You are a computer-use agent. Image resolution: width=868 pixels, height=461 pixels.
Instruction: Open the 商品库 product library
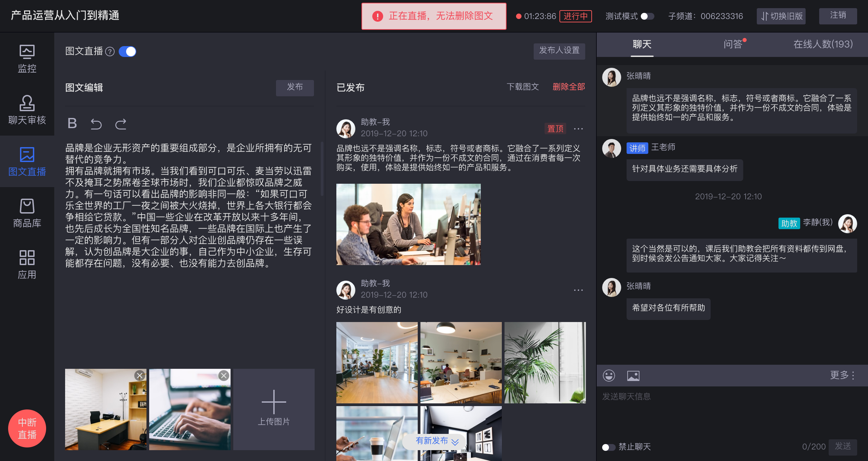click(x=27, y=213)
